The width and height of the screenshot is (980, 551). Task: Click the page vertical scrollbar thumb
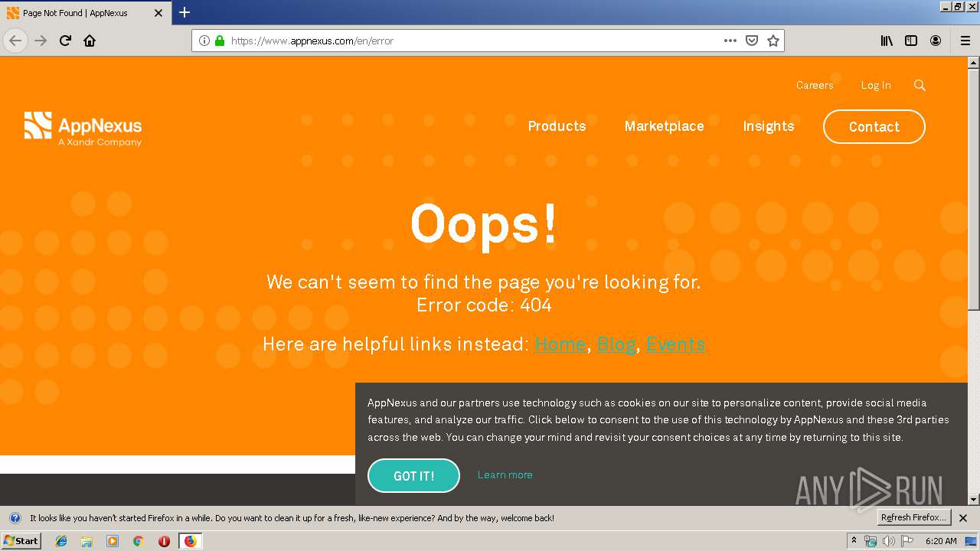pyautogui.click(x=973, y=189)
